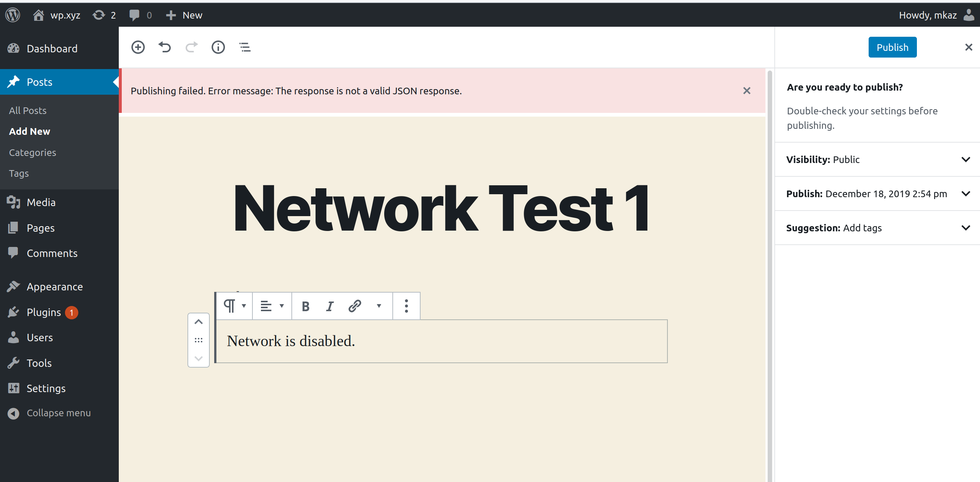Open the block inserter
The image size is (980, 482).
[x=138, y=47]
